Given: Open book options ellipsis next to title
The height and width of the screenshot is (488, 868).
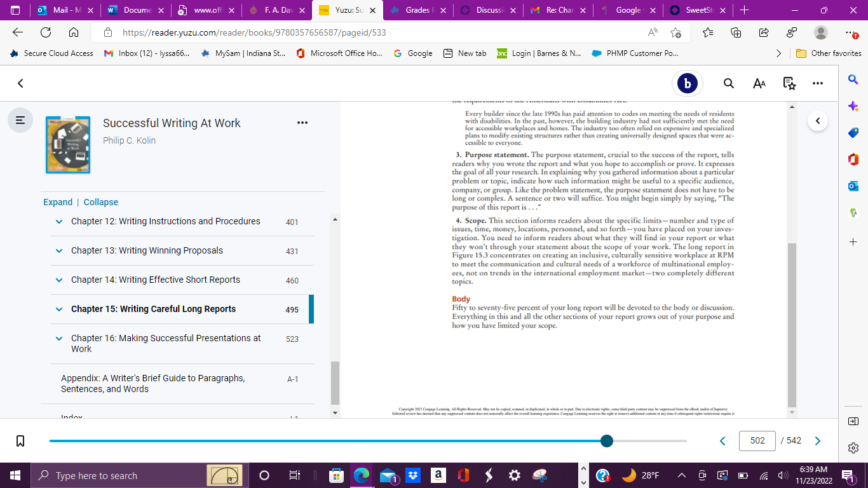Looking at the screenshot, I should tap(302, 123).
